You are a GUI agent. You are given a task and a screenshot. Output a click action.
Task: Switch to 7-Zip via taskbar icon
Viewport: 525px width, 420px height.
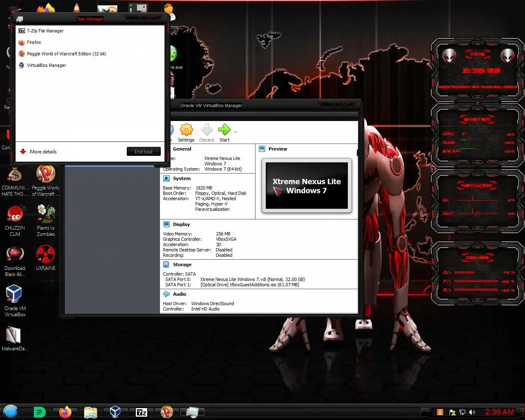(142, 412)
